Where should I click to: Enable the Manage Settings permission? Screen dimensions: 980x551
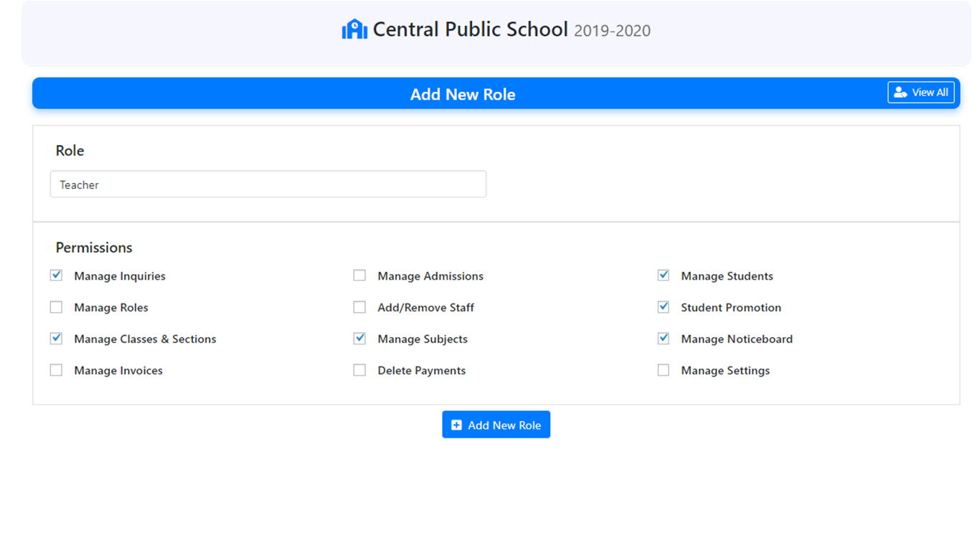click(x=664, y=370)
